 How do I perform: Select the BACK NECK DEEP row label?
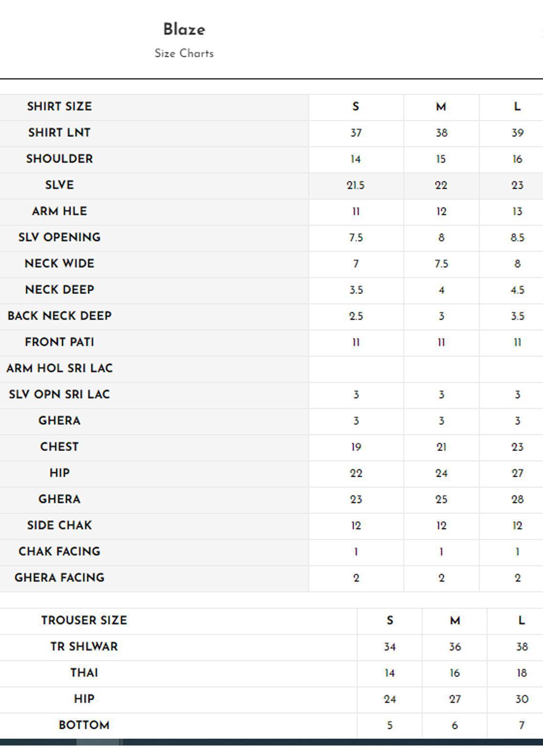point(59,316)
